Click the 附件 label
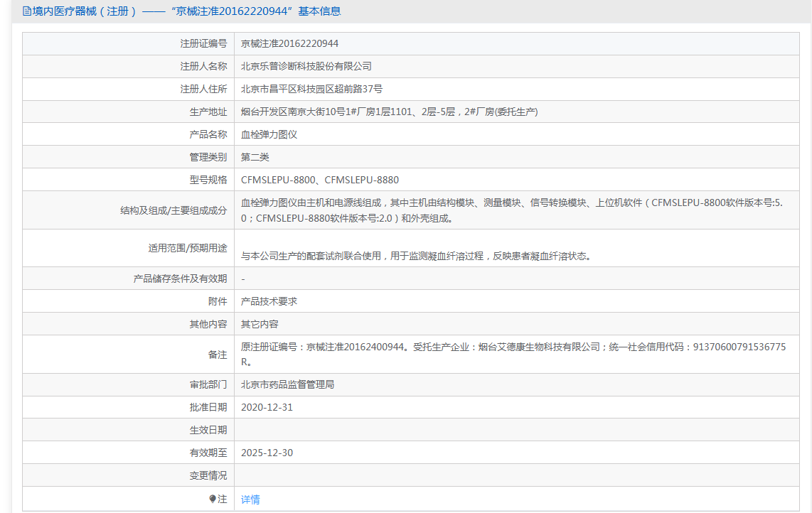 (x=218, y=302)
